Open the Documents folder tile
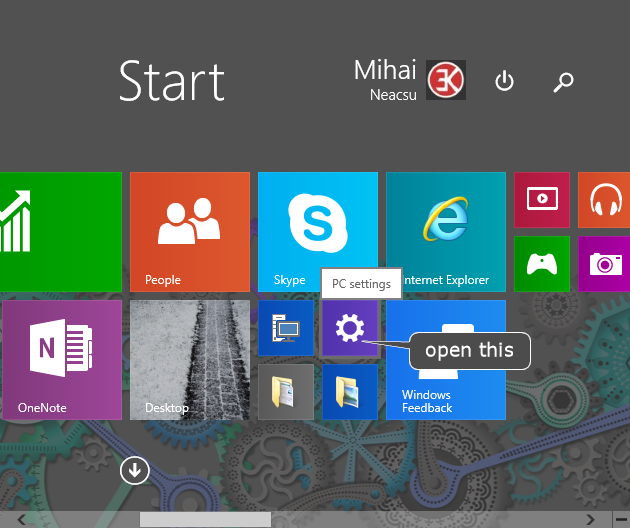630x528 pixels. (286, 392)
